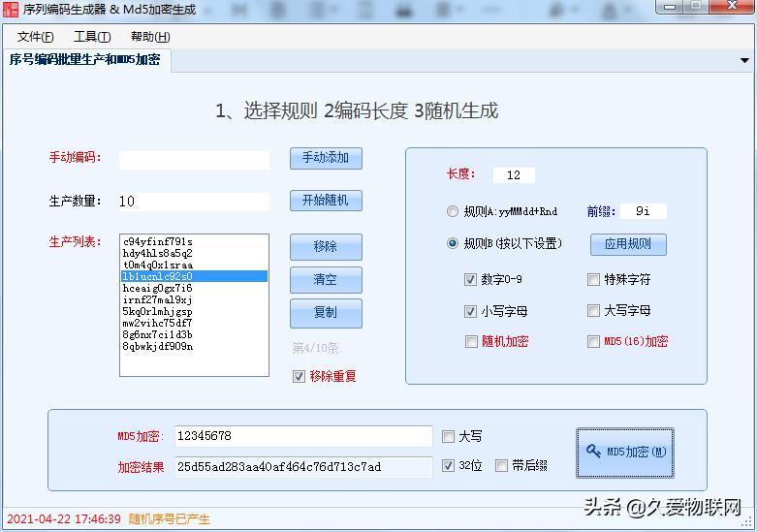Expand the tab list dropdown arrow

coord(744,61)
